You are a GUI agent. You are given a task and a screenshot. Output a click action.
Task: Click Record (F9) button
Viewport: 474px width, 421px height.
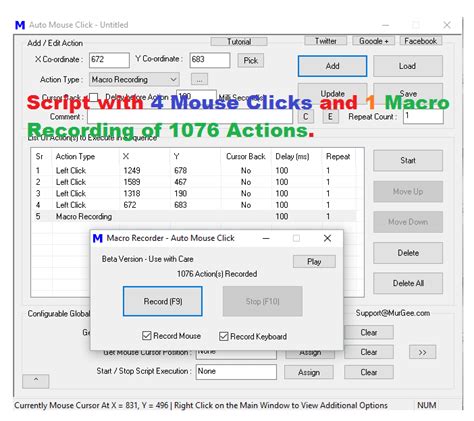[x=163, y=301]
